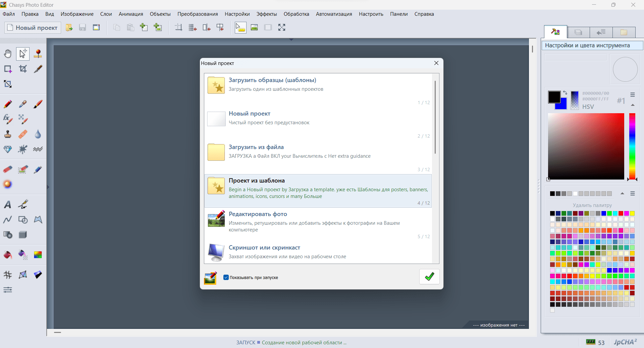Open the Справка menu
644x348 pixels.
pyautogui.click(x=424, y=14)
